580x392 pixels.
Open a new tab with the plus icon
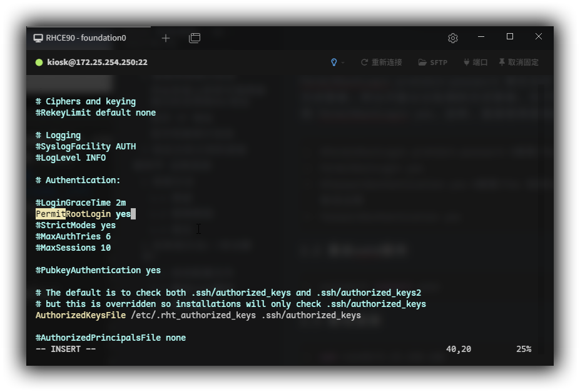coord(166,38)
